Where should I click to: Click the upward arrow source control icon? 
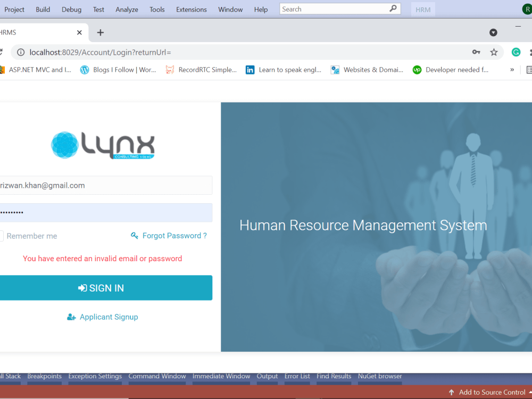pyautogui.click(x=451, y=392)
